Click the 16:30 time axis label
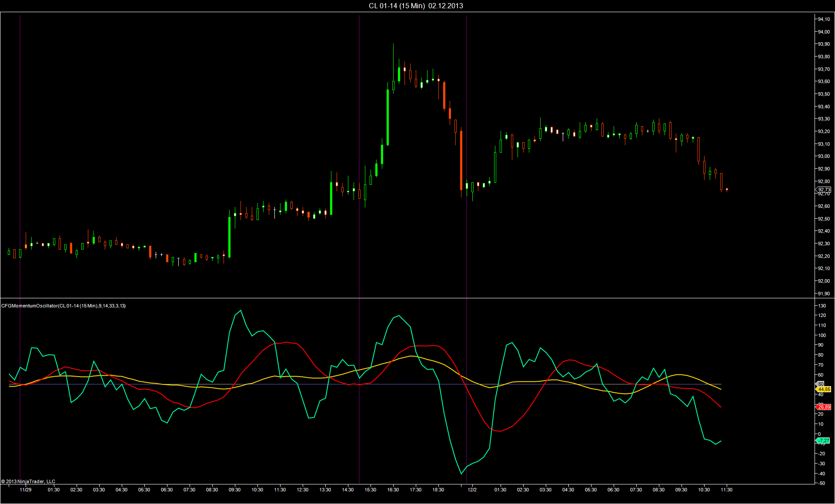 pyautogui.click(x=393, y=490)
